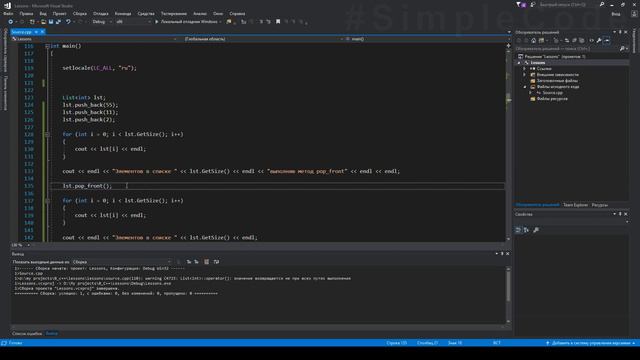Open the Справка menu

click(x=237, y=13)
